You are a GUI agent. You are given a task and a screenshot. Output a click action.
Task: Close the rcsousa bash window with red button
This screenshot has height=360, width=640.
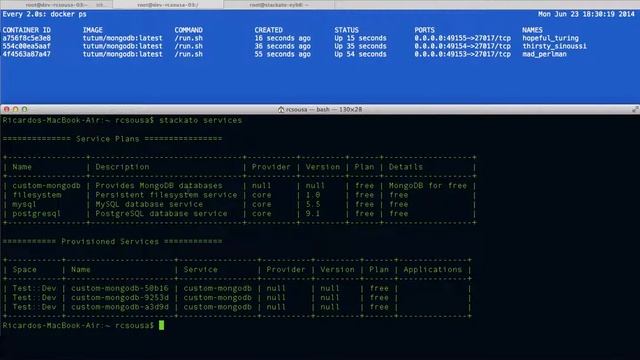click(7, 109)
